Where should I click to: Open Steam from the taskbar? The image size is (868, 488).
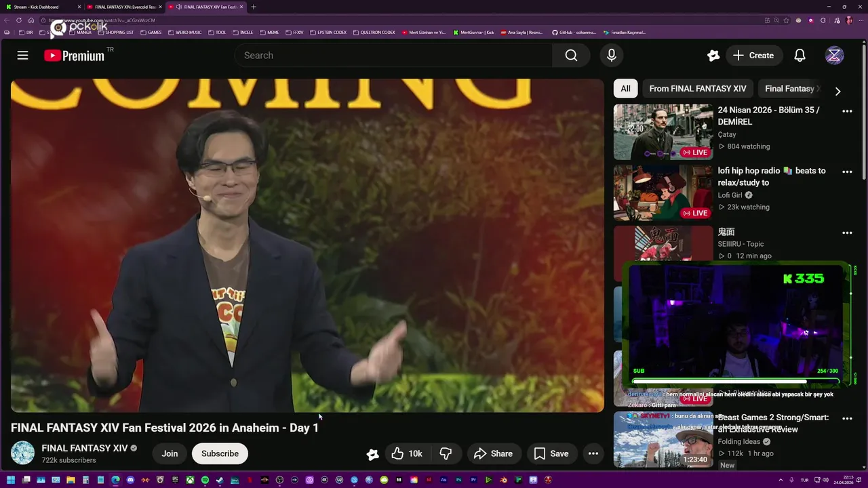(220, 480)
